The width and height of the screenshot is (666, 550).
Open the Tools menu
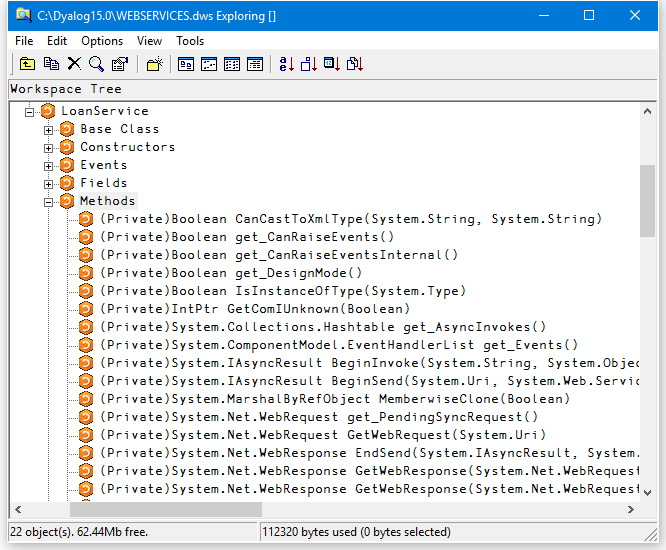pos(190,41)
